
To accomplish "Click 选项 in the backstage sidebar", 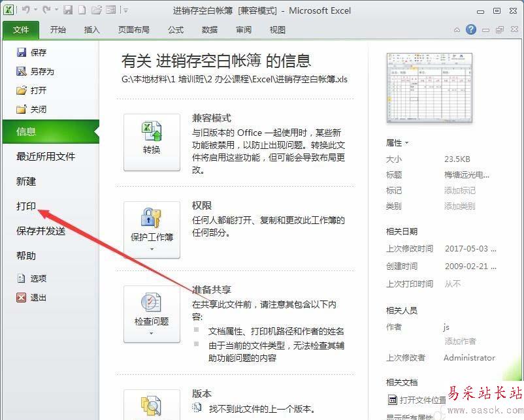I will (x=32, y=278).
